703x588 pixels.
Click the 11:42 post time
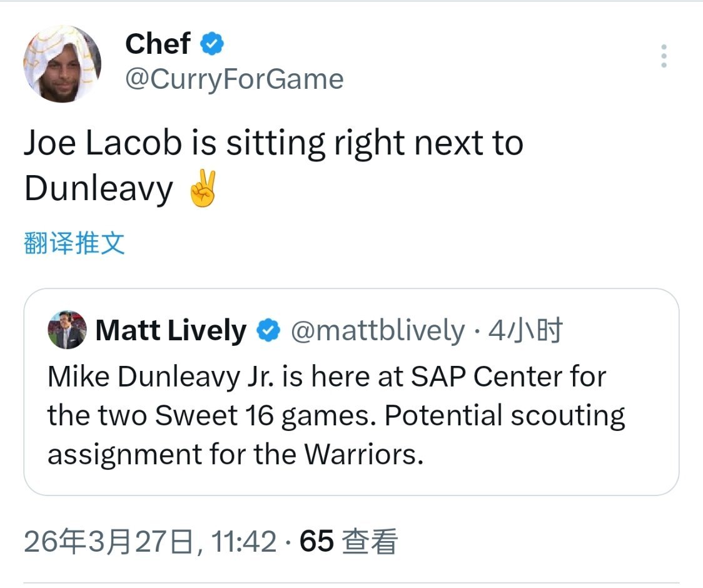point(244,541)
